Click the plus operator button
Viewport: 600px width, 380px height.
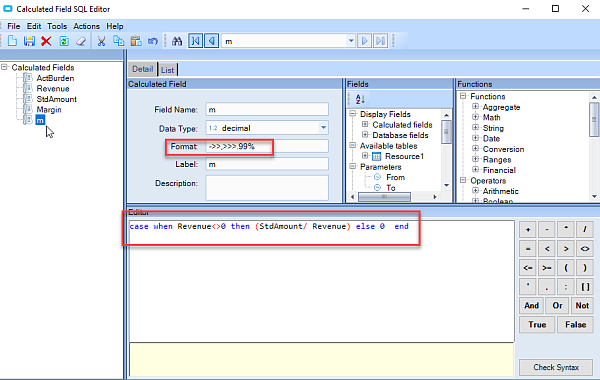[528, 230]
